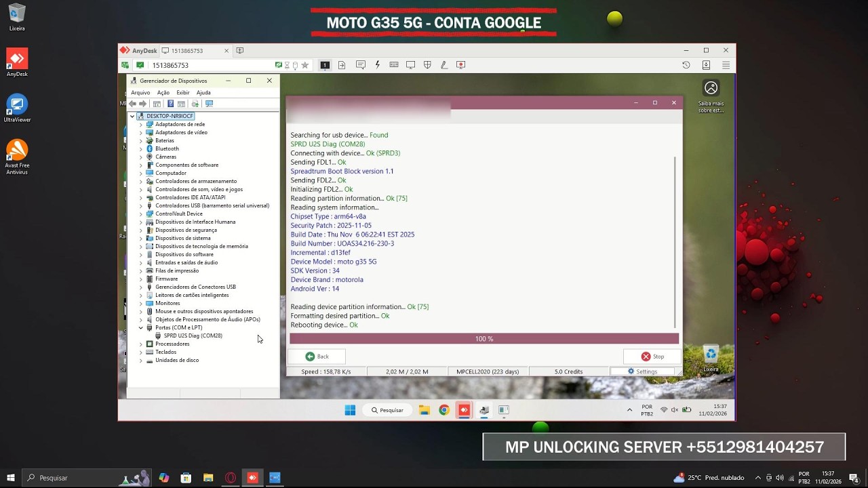The image size is (868, 488).
Task: Expand the Bluetooth node
Action: coord(141,148)
